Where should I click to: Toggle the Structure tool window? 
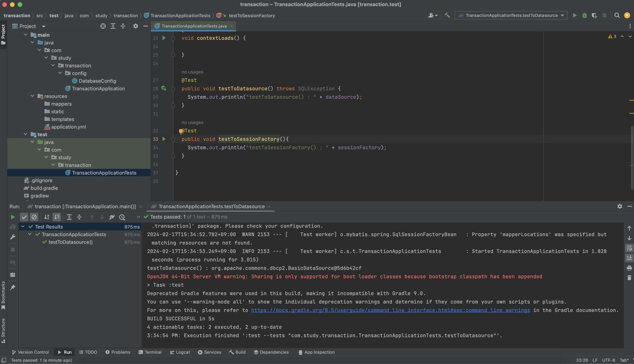(3, 331)
